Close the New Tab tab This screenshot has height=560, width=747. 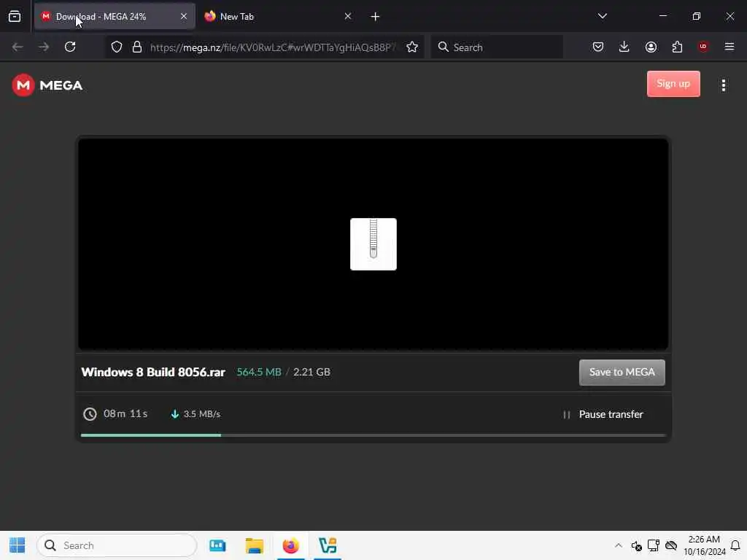coord(348,16)
